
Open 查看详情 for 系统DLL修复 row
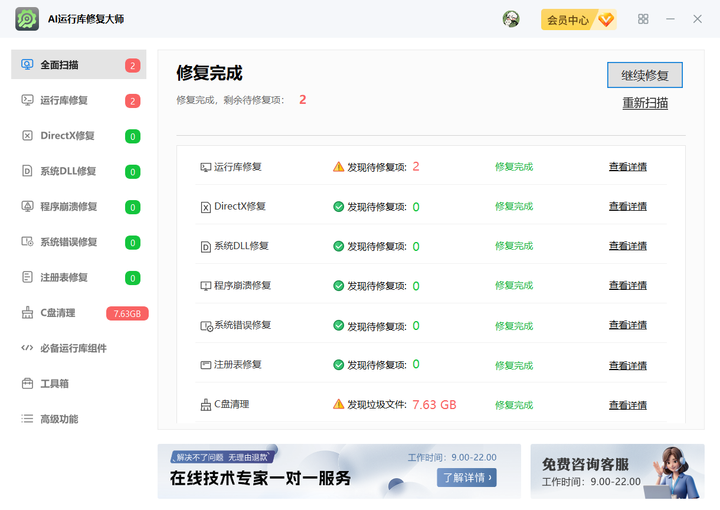(x=628, y=246)
